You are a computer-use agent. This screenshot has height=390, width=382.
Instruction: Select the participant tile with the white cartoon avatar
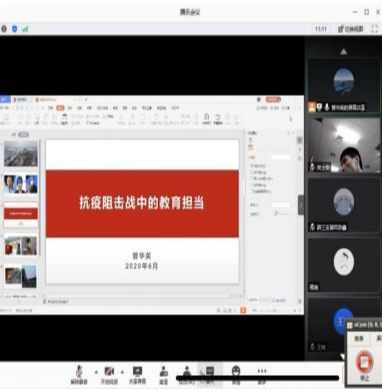pyautogui.click(x=343, y=265)
